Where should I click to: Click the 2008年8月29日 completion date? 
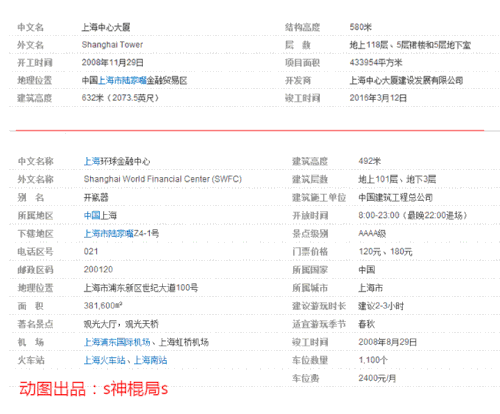pyautogui.click(x=388, y=342)
